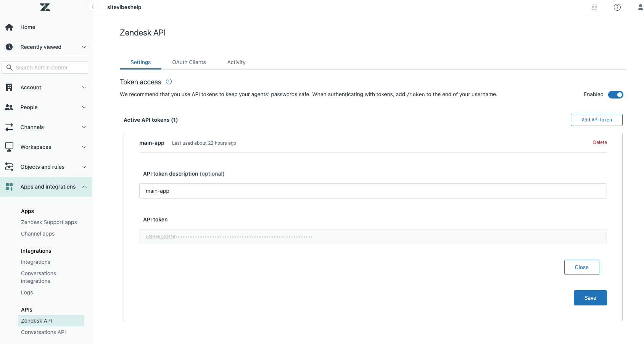This screenshot has height=344, width=644.
Task: Open Conversations integrations page
Action: pyautogui.click(x=39, y=277)
